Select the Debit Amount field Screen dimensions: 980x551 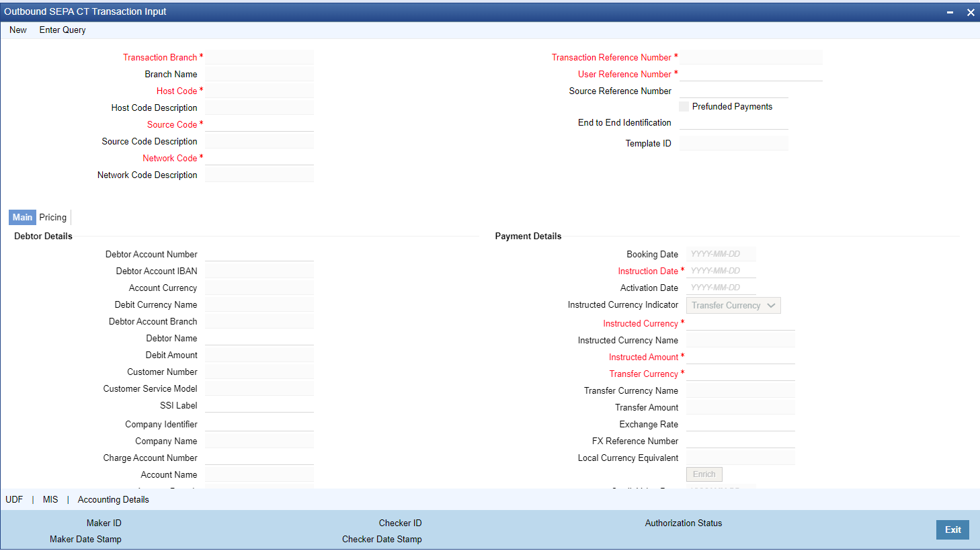point(259,355)
